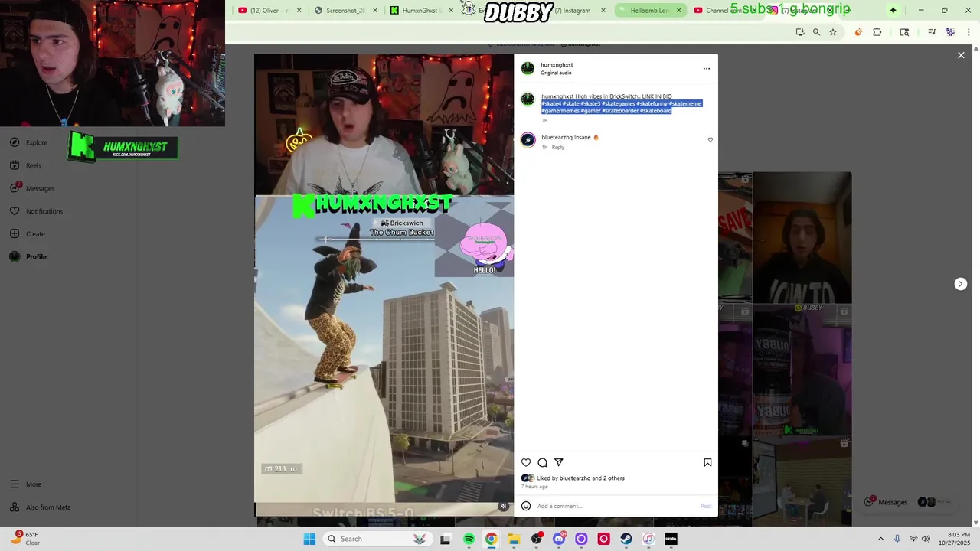Open the weather widget showing 65°F
980x551 pixels.
coord(25,539)
